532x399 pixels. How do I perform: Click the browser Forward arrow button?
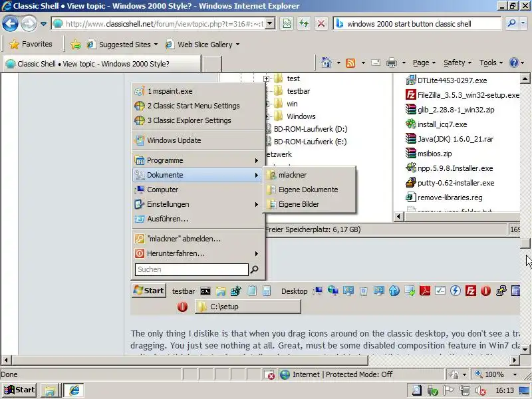click(x=29, y=24)
